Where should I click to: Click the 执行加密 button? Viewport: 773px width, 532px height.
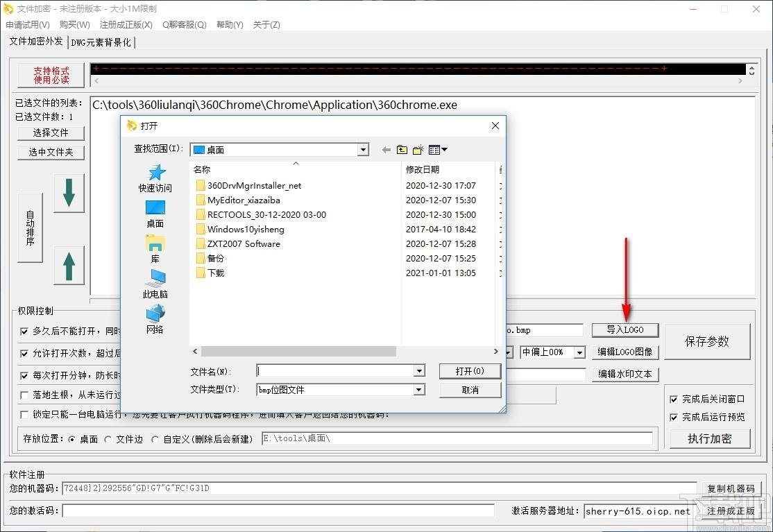pyautogui.click(x=710, y=438)
